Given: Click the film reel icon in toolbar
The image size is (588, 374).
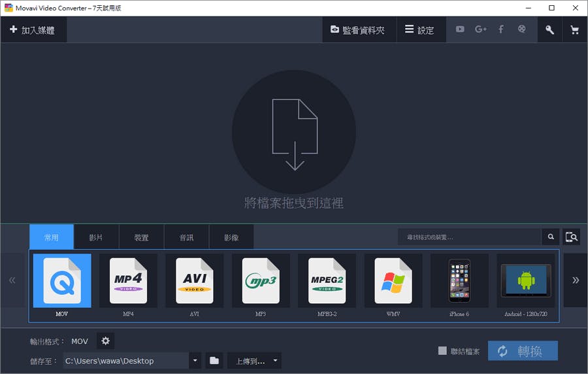Looking at the screenshot, I should (521, 29).
